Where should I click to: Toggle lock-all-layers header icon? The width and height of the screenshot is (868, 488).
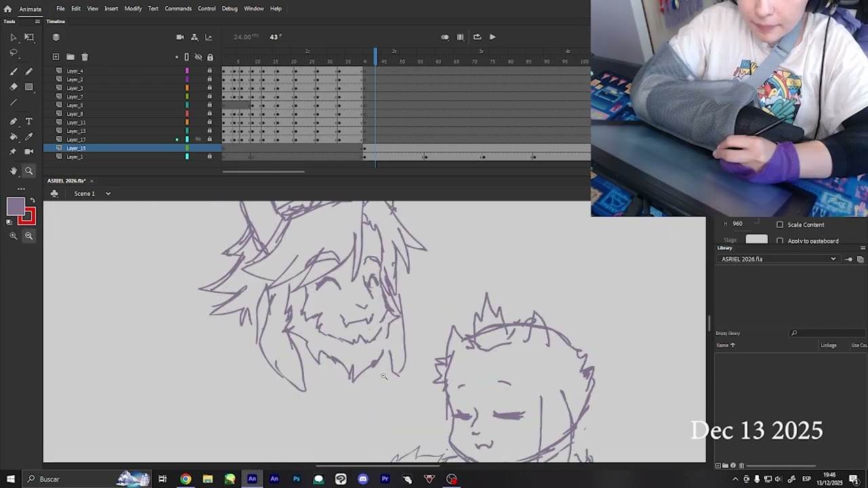pyautogui.click(x=210, y=57)
